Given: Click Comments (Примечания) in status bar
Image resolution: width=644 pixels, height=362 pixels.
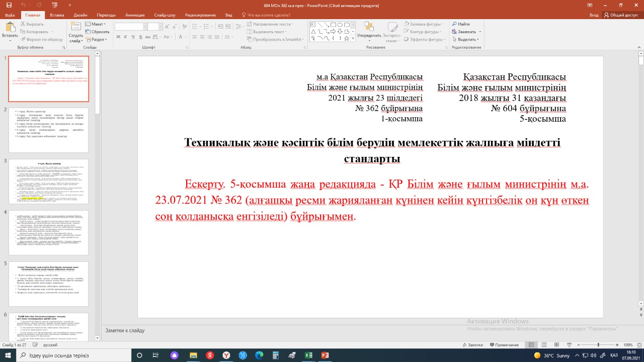Looking at the screenshot, I should [503, 345].
